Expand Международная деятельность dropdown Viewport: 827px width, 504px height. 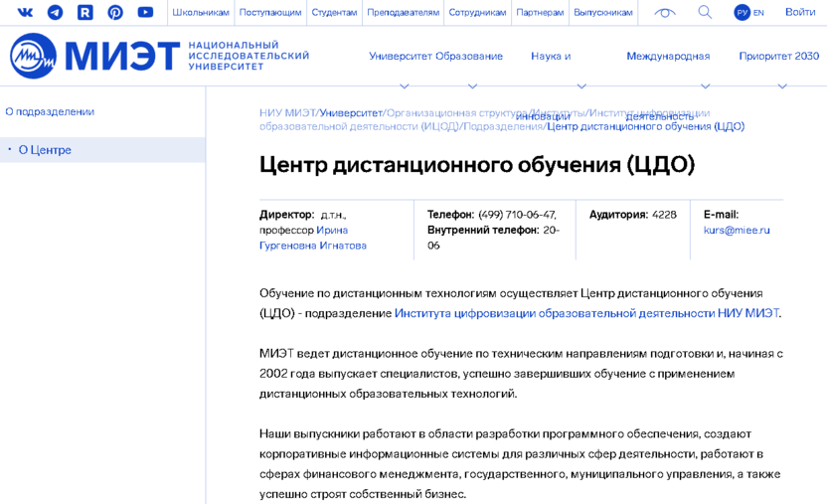(x=668, y=56)
